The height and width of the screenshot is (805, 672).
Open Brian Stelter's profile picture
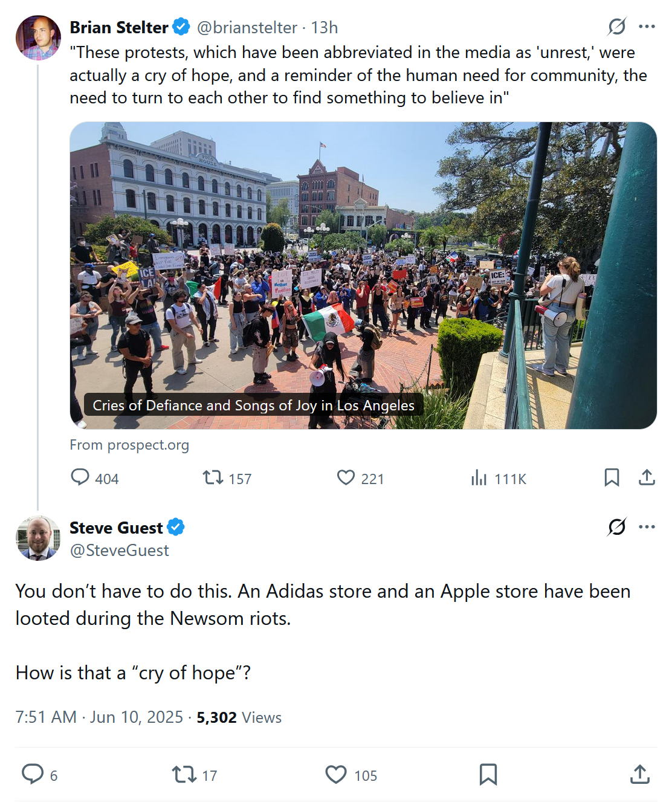click(38, 38)
